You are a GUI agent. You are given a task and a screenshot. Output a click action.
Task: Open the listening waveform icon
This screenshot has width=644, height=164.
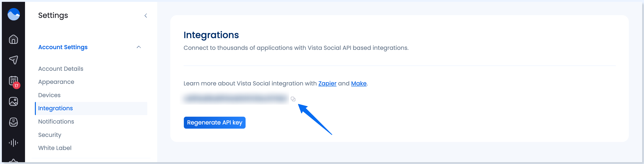tap(14, 143)
